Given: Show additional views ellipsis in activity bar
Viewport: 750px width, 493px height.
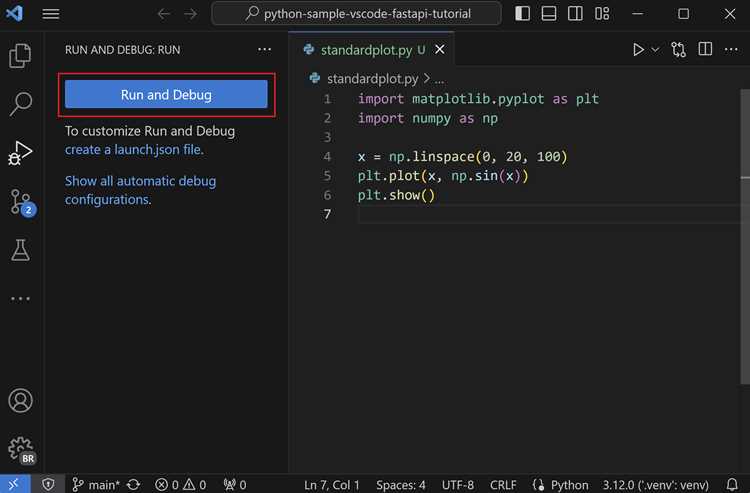Looking at the screenshot, I should (20, 299).
